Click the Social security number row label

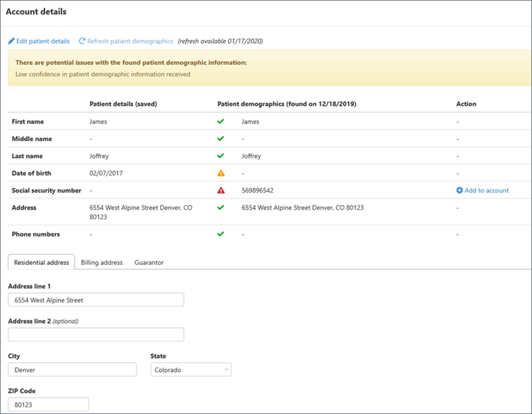(x=47, y=190)
